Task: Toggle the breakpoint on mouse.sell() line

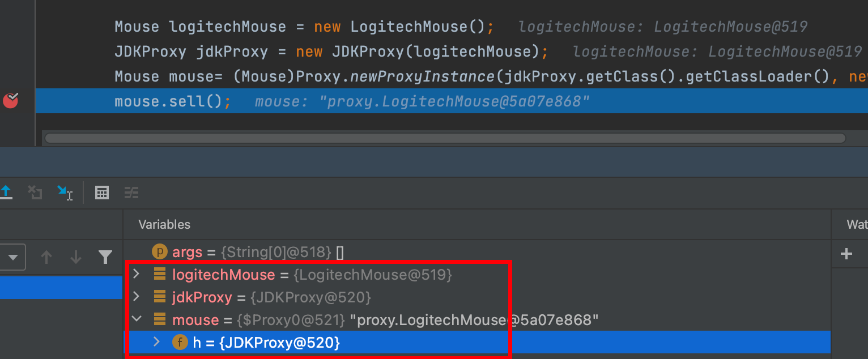Action: (11, 101)
